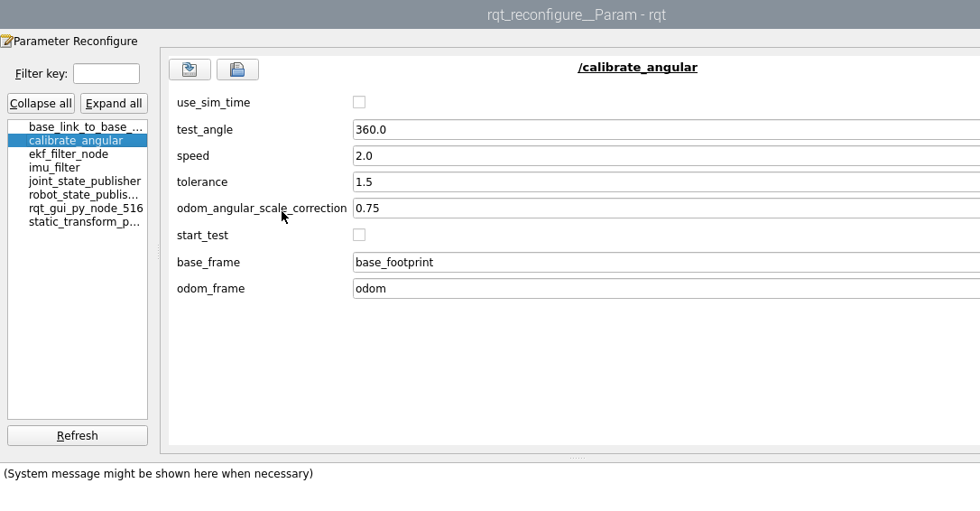Click the Parameter Reconfigure notepad icon
Image resolution: width=980 pixels, height=511 pixels.
click(x=6, y=42)
